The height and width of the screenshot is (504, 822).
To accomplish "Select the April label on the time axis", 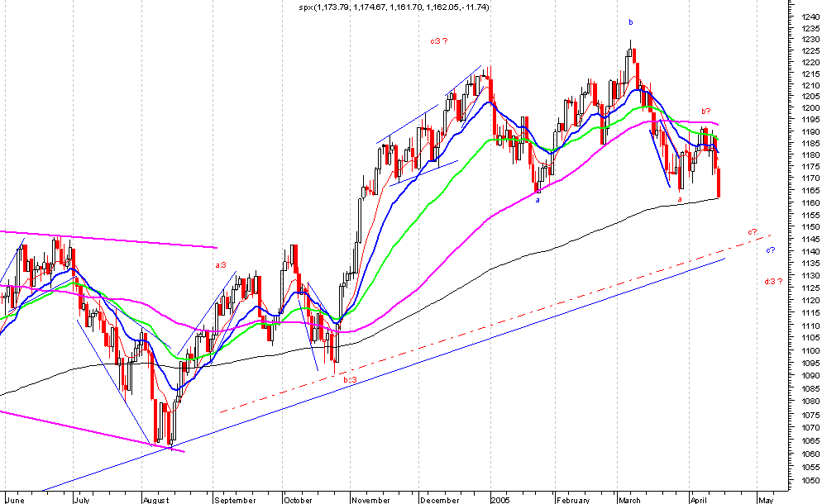I will (x=698, y=500).
